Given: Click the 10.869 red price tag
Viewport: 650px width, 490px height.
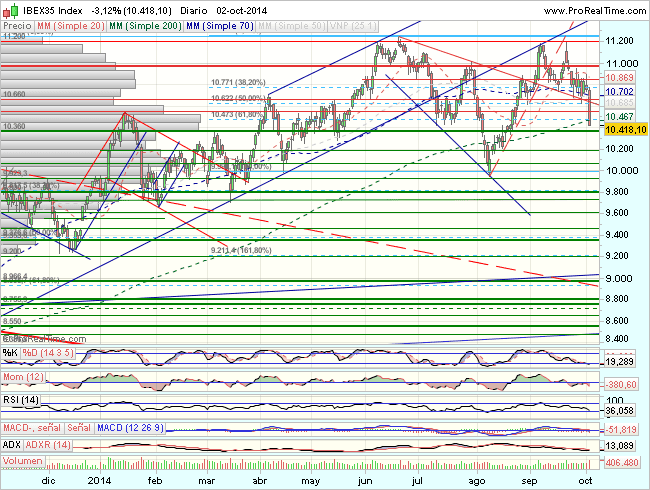Looking at the screenshot, I should click(619, 78).
